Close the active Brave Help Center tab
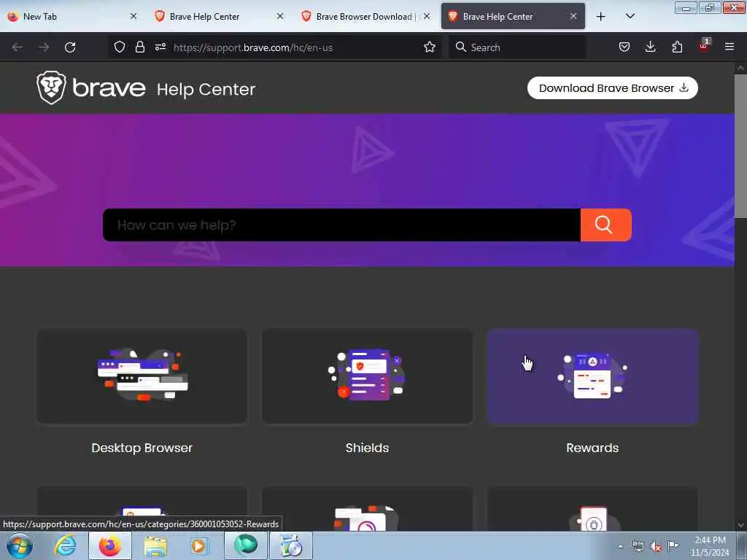Screen dimensions: 747x560 pyautogui.click(x=573, y=16)
